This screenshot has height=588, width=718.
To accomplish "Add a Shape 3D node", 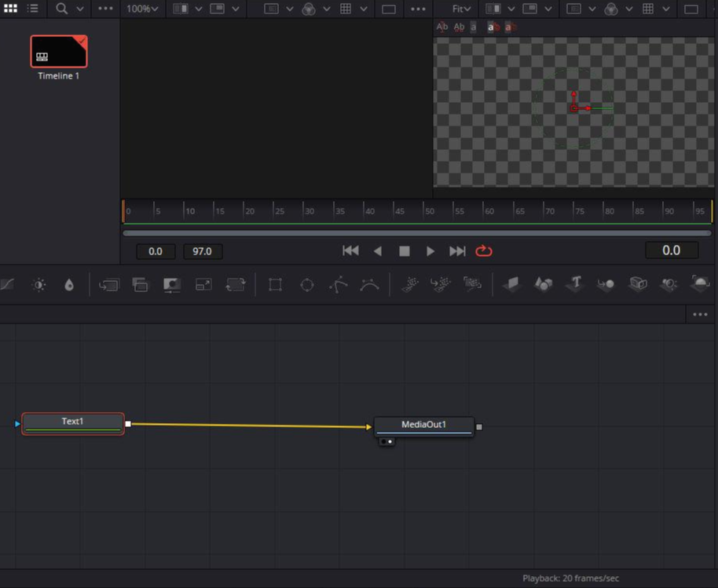I will click(x=544, y=284).
